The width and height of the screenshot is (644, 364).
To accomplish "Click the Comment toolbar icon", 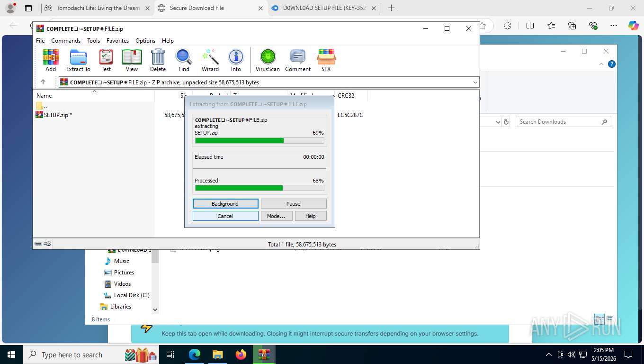I will click(298, 60).
